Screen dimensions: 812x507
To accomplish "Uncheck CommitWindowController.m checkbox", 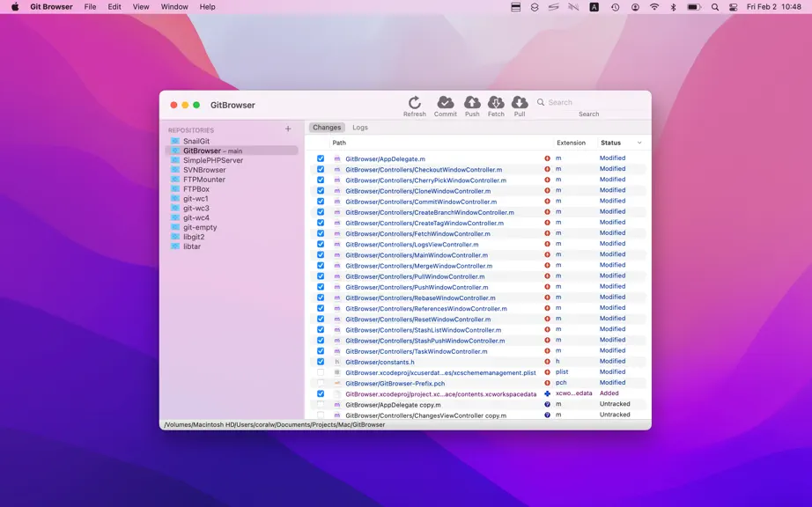I will (321, 202).
